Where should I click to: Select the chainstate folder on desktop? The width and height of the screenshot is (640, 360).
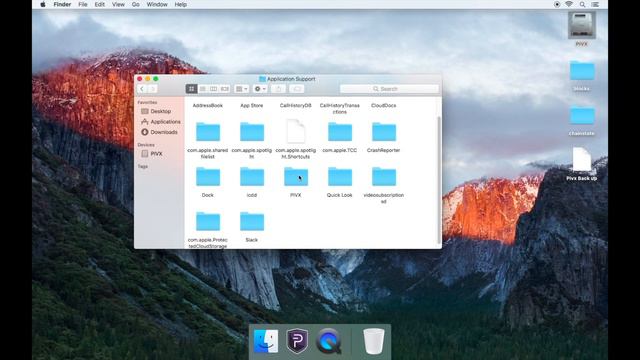pos(582,116)
